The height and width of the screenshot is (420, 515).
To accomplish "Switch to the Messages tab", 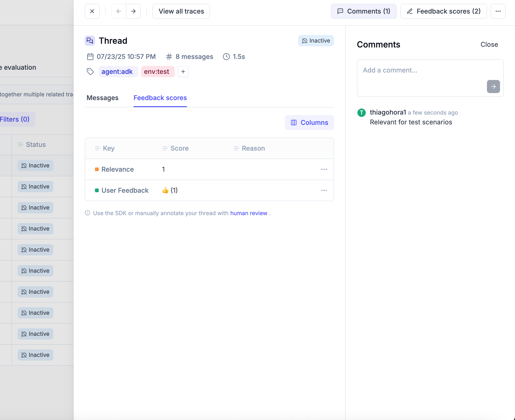I will click(102, 98).
